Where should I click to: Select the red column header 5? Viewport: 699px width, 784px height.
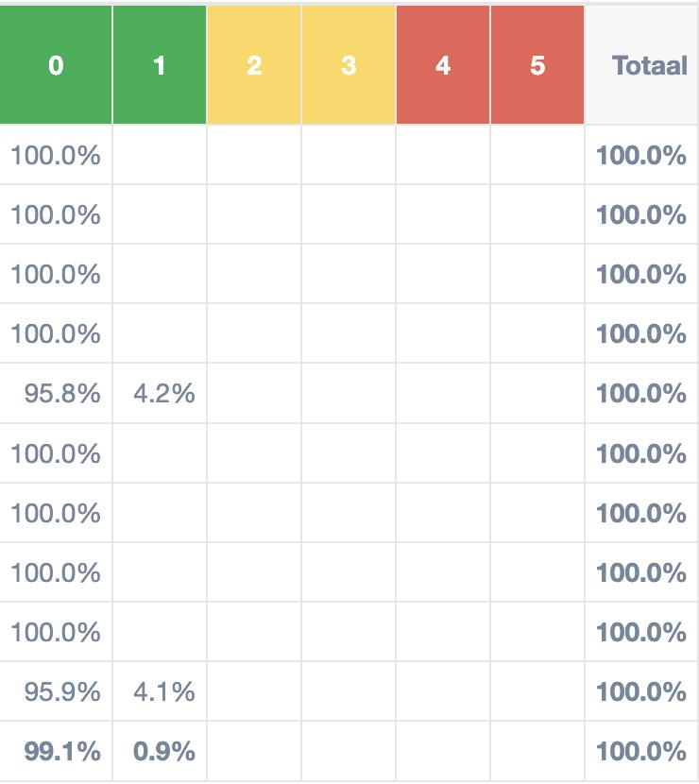point(537,65)
